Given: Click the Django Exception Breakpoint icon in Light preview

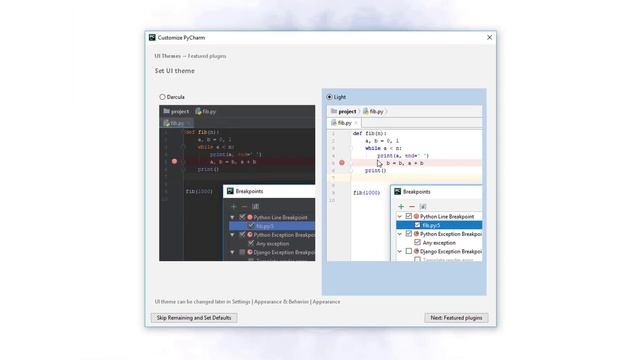Looking at the screenshot, I should (416, 251).
